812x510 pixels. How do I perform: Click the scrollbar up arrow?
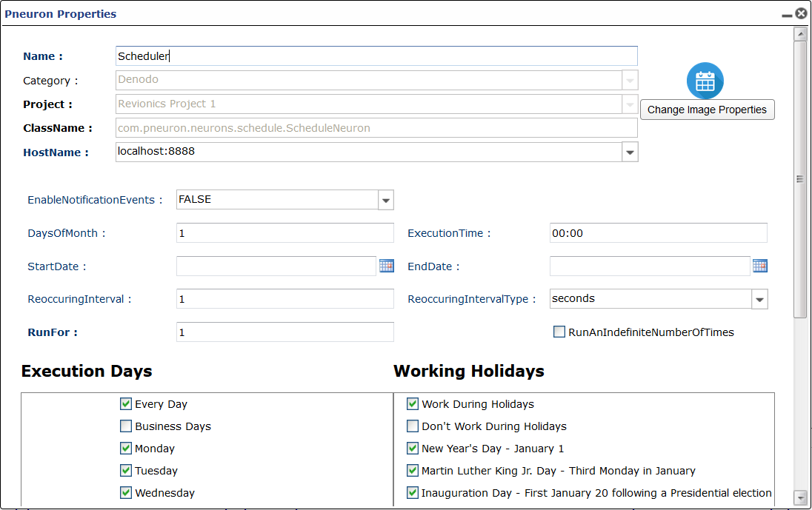[801, 34]
